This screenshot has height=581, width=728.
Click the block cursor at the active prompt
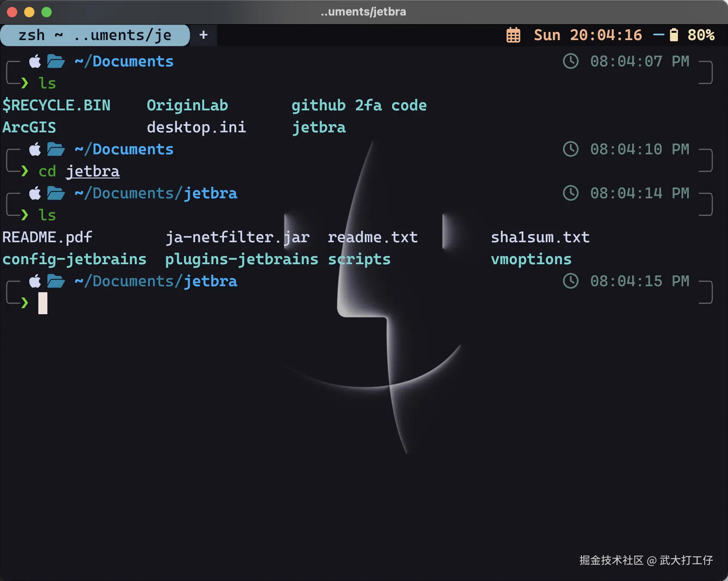point(43,303)
